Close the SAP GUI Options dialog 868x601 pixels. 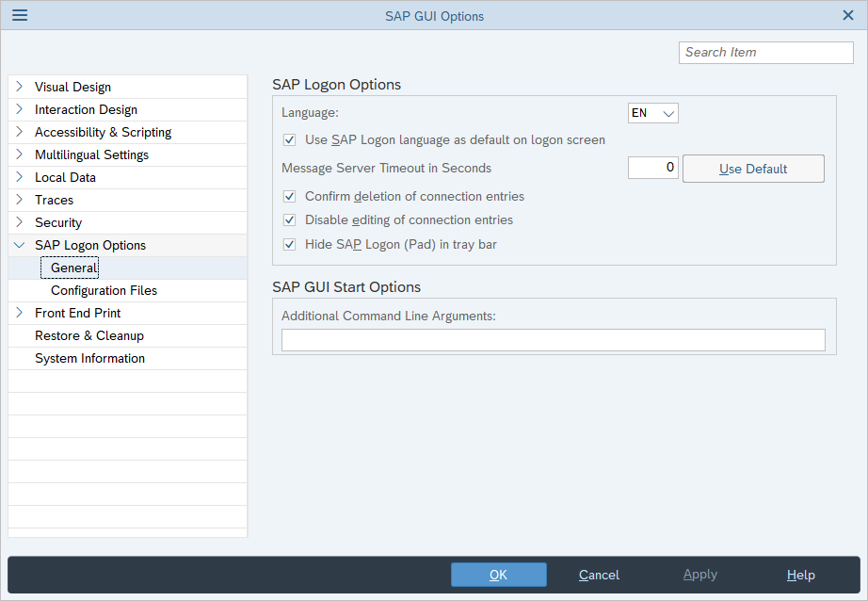point(848,15)
